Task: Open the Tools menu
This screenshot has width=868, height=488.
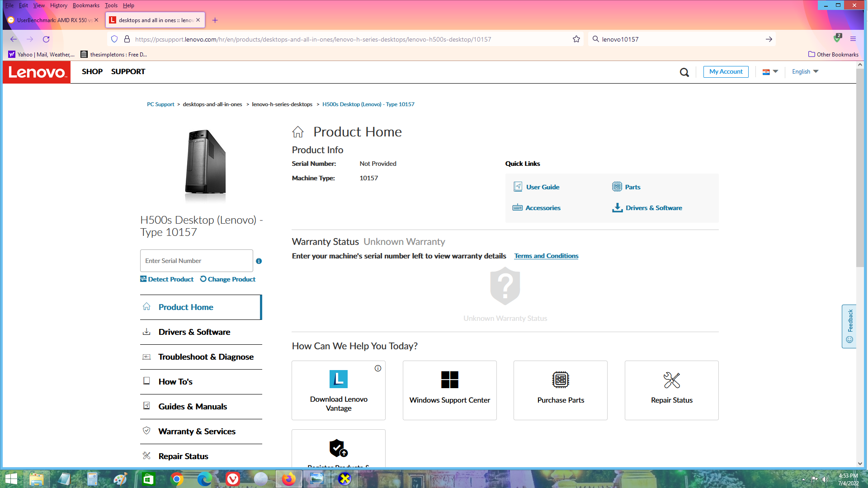Action: [111, 5]
